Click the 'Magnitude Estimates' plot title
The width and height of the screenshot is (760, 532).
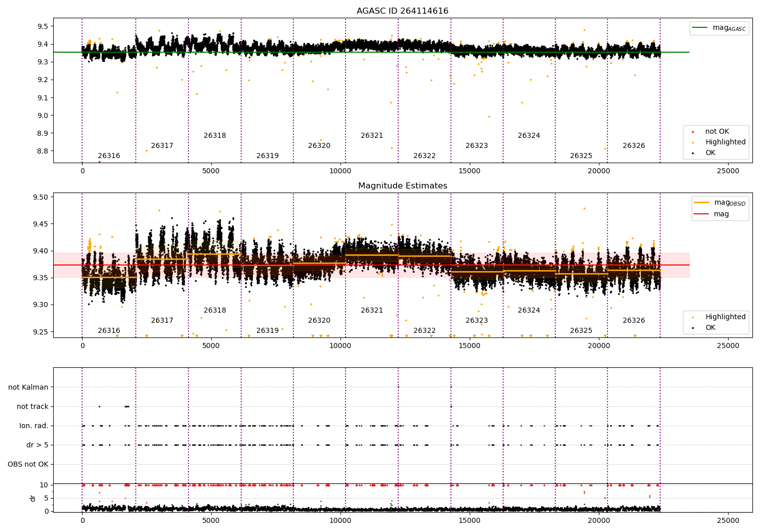pos(402,186)
